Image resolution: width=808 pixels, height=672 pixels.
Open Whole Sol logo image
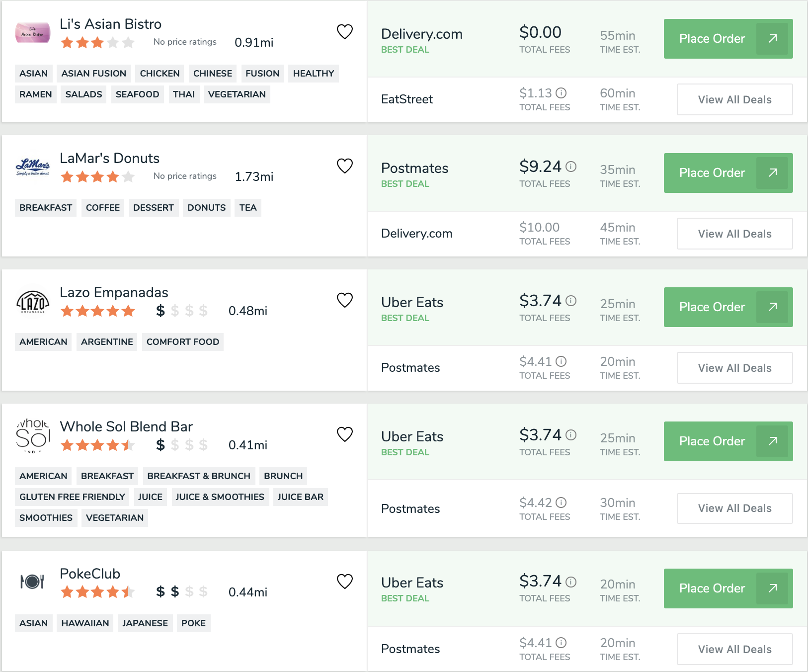[33, 436]
